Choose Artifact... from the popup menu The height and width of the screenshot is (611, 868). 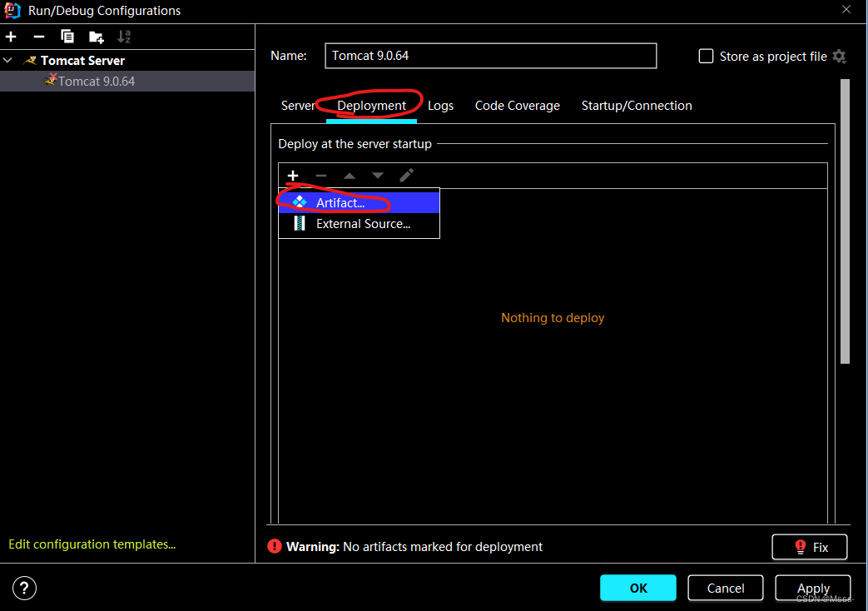click(x=359, y=203)
